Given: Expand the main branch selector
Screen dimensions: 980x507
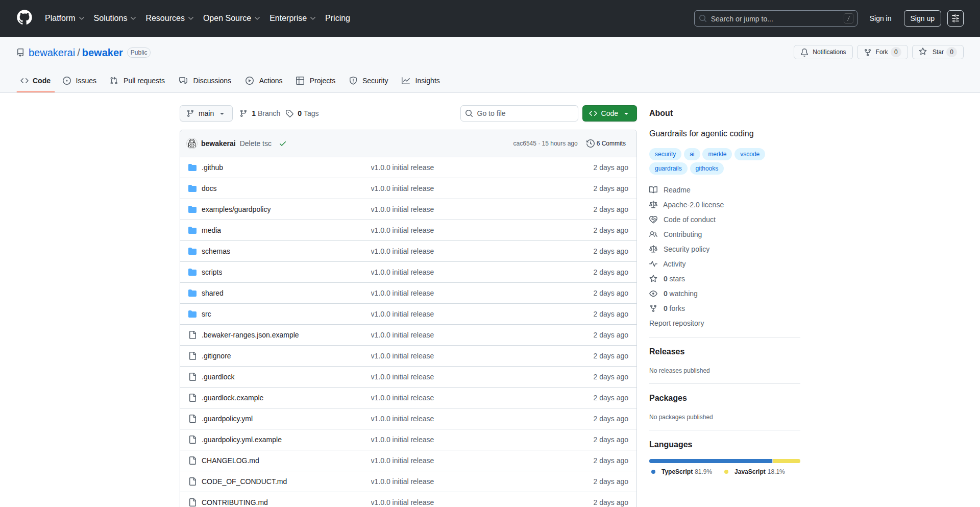Looking at the screenshot, I should pyautogui.click(x=206, y=113).
